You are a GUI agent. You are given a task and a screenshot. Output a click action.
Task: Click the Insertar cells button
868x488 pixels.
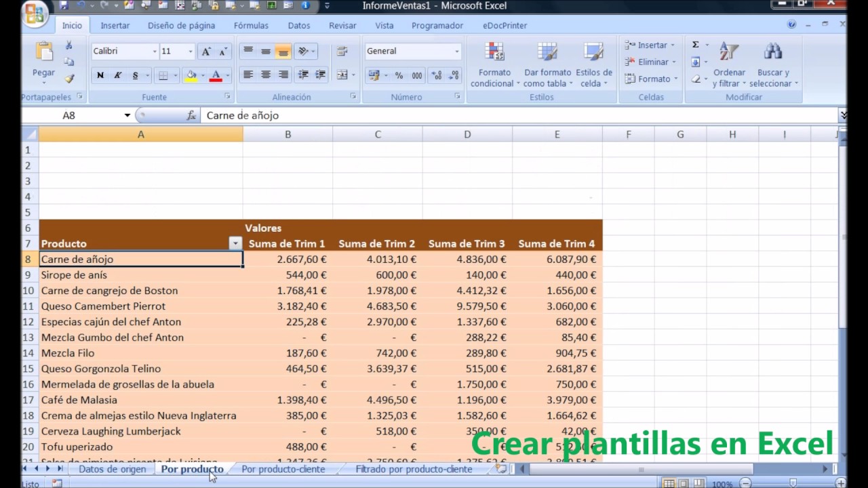[650, 45]
